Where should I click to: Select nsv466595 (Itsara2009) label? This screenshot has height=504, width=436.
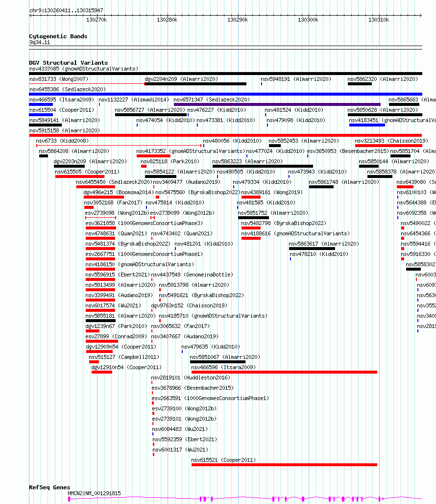point(62,100)
